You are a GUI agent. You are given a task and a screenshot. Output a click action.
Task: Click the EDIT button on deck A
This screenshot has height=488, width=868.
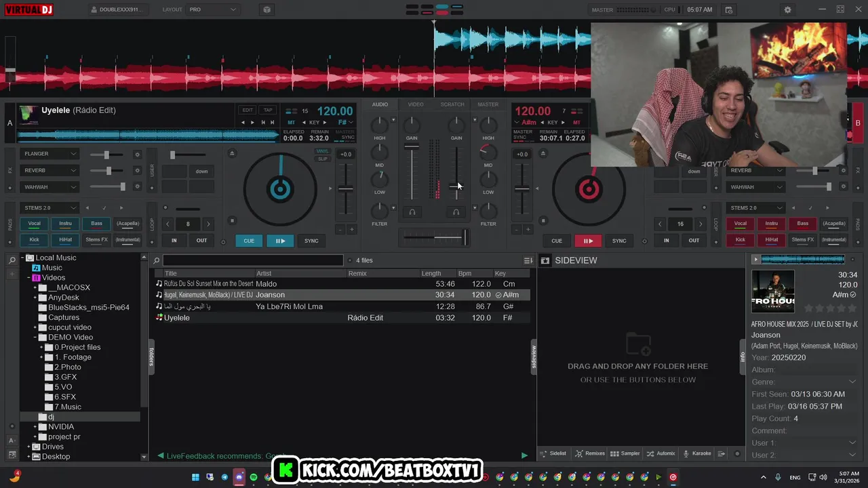tap(248, 110)
